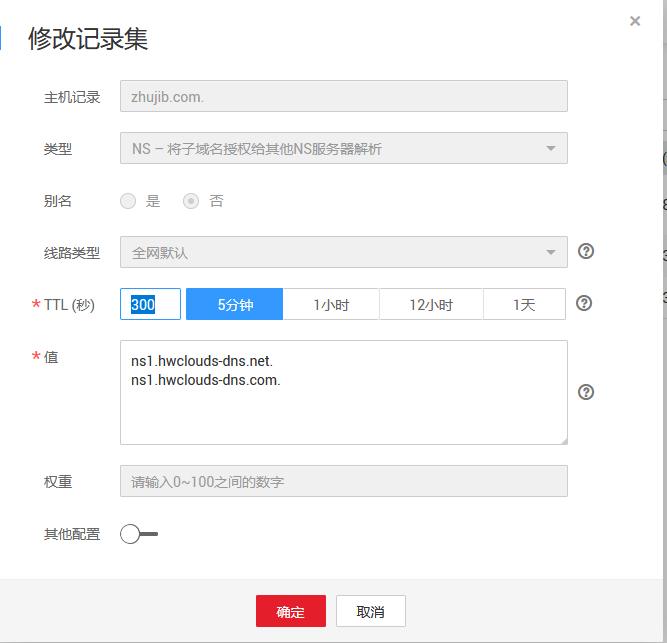Screen dimensions: 667x643
Task: Click help icon beside 线路类型 dropdown
Action: pyautogui.click(x=587, y=251)
